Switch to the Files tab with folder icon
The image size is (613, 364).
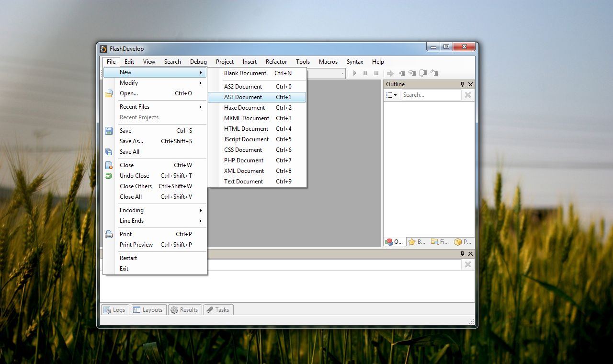440,242
